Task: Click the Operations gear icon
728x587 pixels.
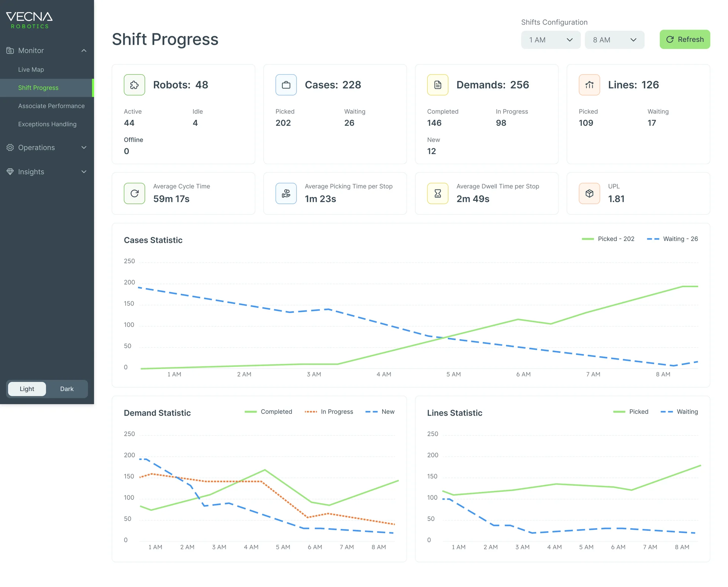Action: pos(10,147)
